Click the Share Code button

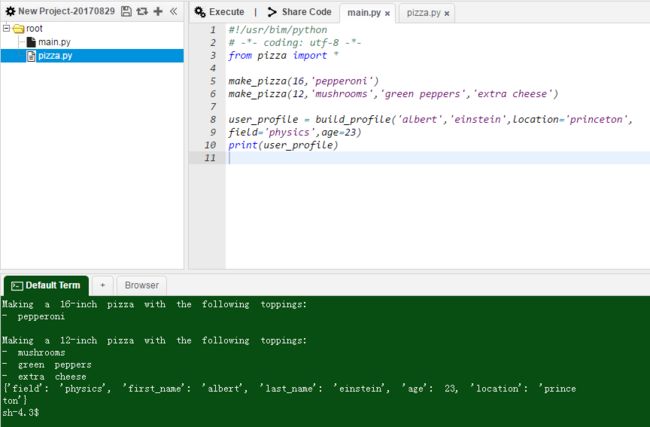[x=300, y=12]
